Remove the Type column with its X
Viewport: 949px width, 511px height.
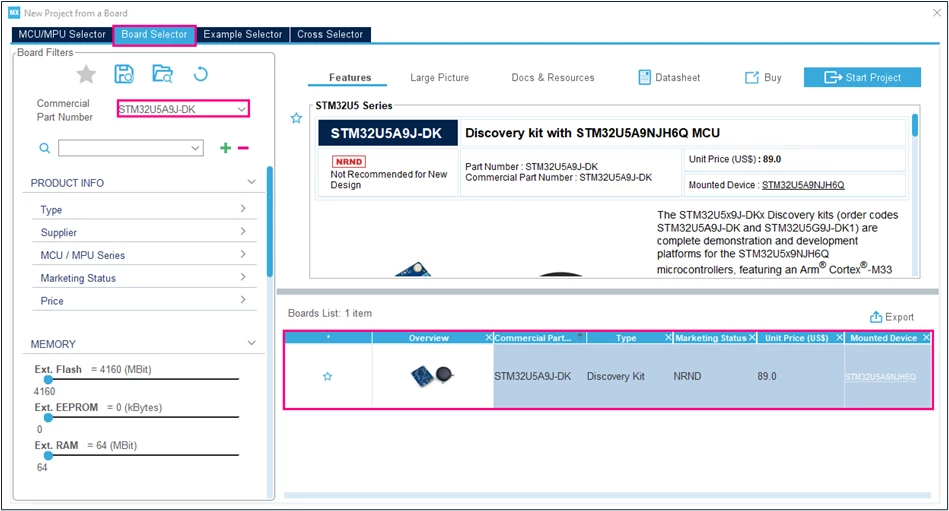click(x=668, y=338)
